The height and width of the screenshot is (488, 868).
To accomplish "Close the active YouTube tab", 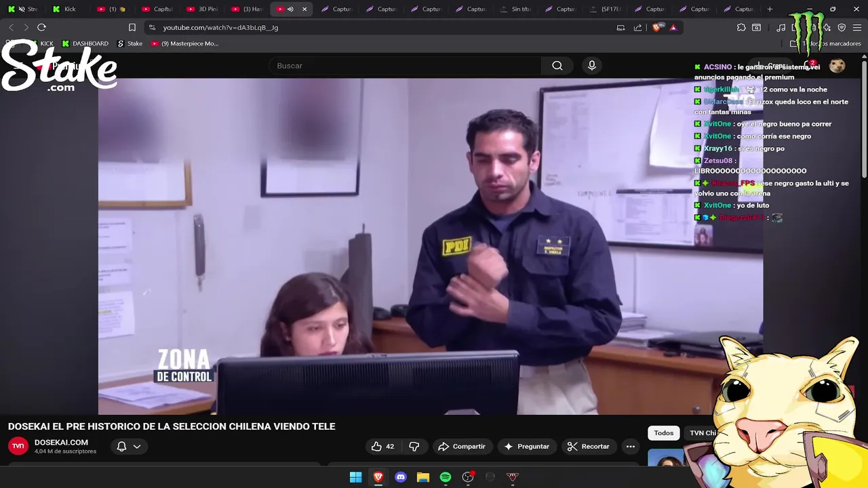I will 304,9.
